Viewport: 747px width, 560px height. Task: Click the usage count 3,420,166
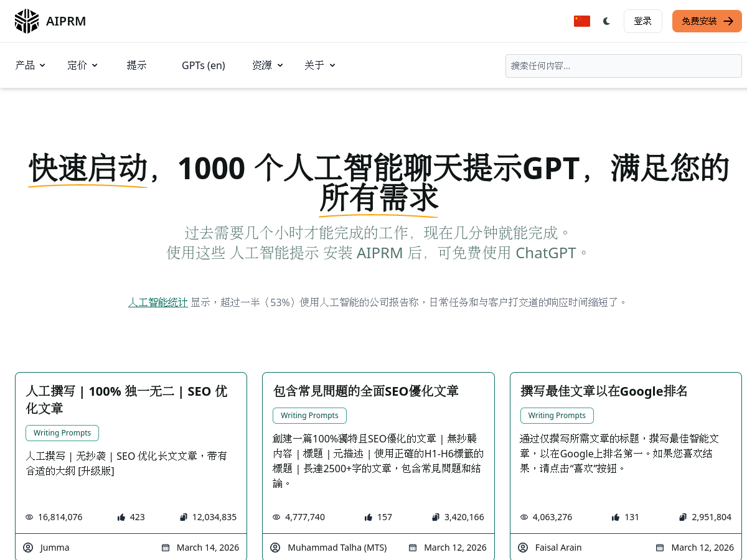pyautogui.click(x=464, y=517)
